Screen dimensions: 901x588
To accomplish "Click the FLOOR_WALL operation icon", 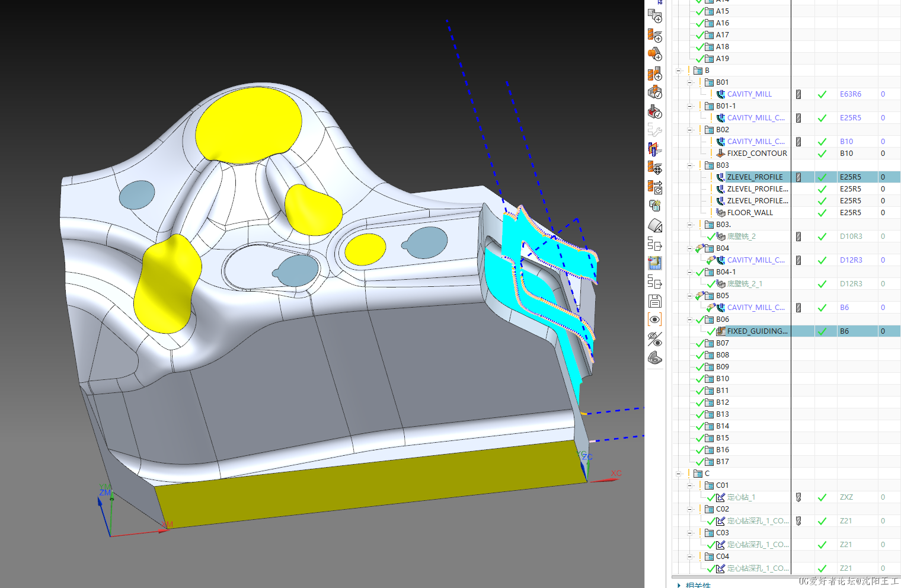I will 721,213.
